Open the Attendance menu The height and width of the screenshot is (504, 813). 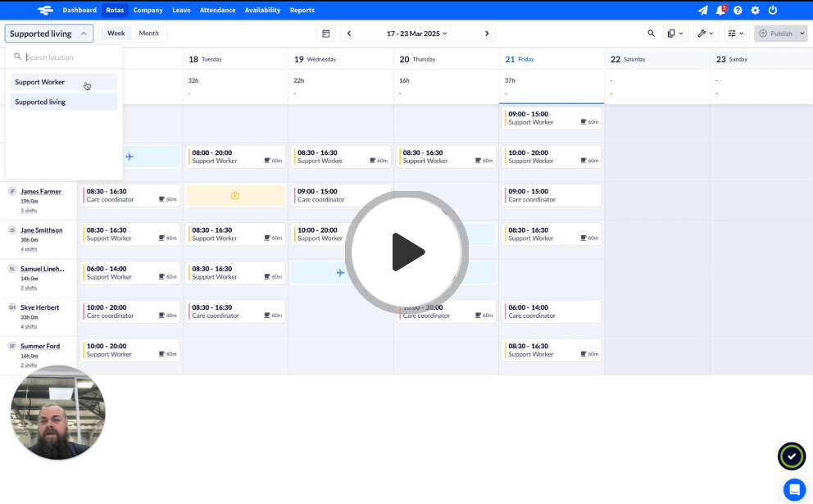[217, 11]
